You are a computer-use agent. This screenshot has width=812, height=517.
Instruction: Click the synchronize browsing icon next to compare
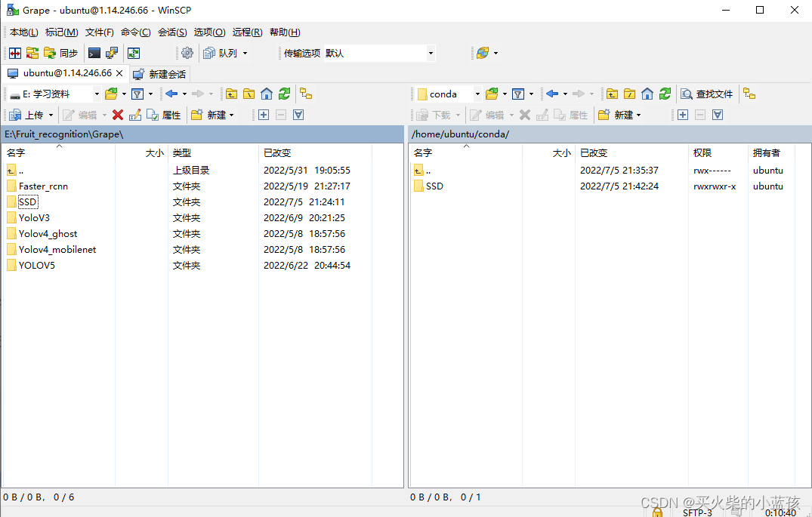click(32, 53)
